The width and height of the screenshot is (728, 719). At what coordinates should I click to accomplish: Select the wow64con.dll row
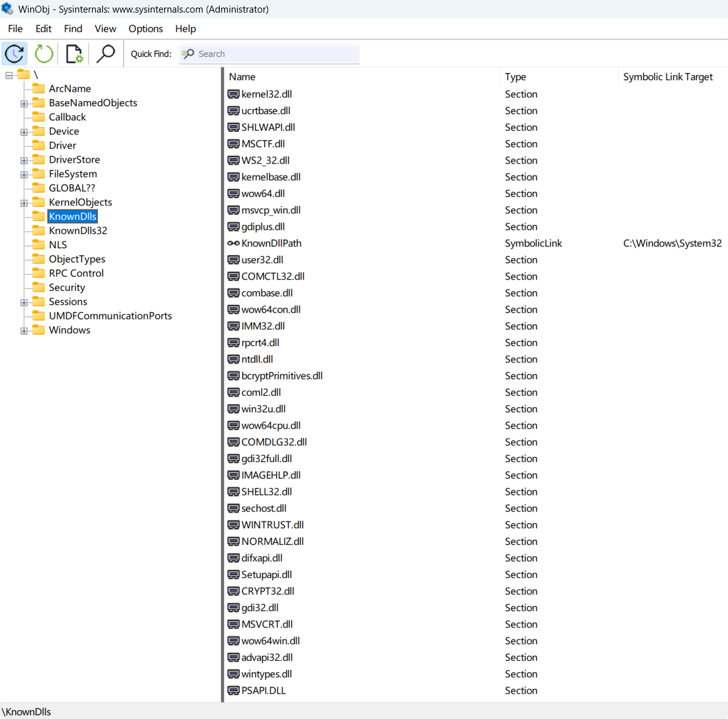(476, 309)
